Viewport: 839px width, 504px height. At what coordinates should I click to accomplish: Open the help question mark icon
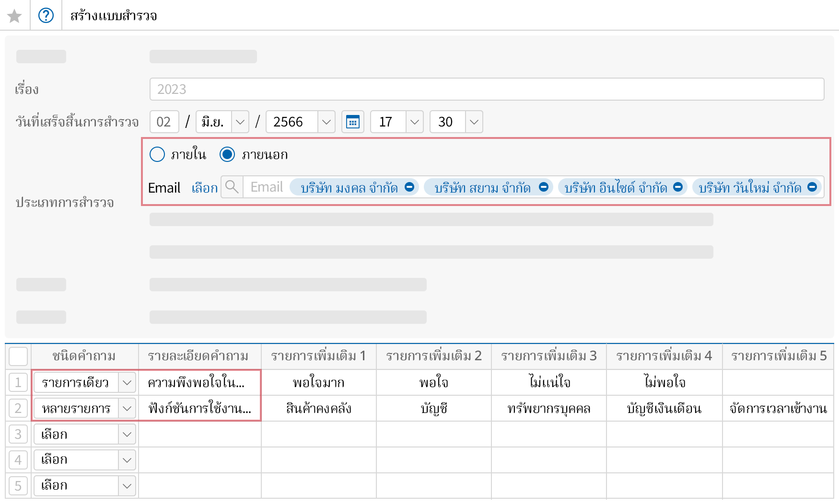click(46, 16)
